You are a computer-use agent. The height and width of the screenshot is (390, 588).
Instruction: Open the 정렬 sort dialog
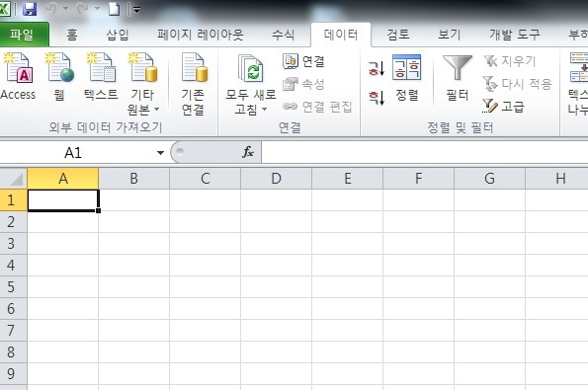(x=407, y=78)
